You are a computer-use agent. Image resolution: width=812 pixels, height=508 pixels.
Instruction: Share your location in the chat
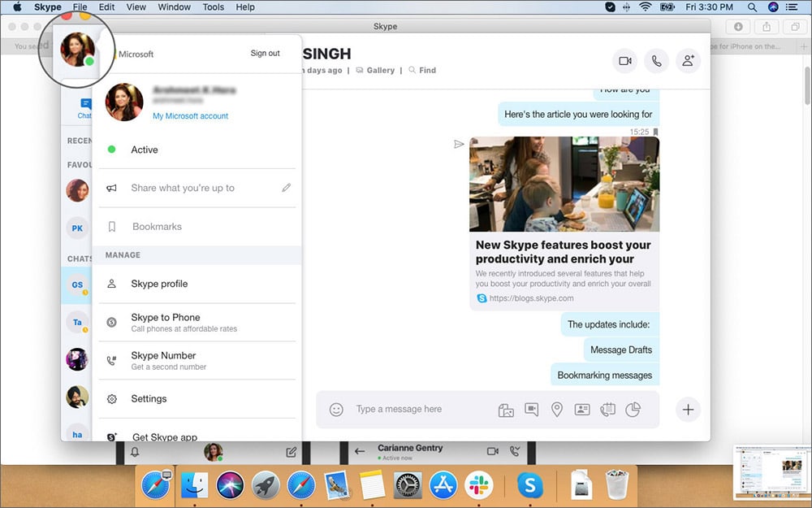[x=557, y=410]
